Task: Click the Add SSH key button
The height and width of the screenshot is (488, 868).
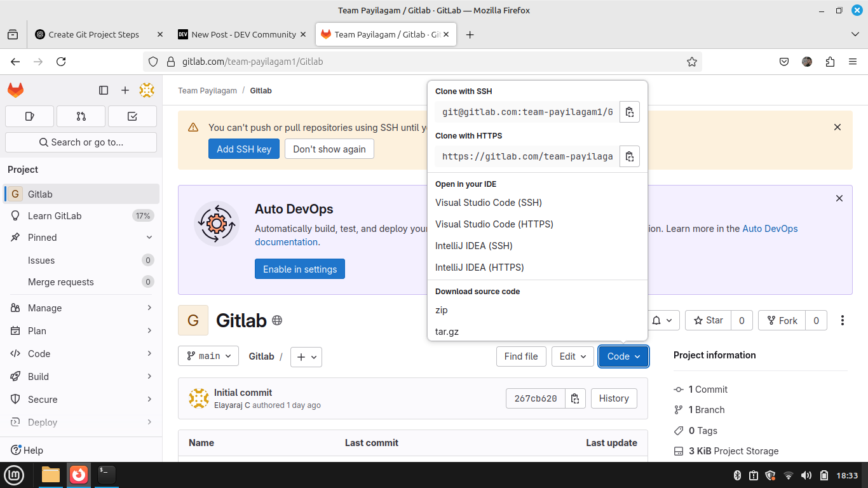Action: pyautogui.click(x=244, y=149)
